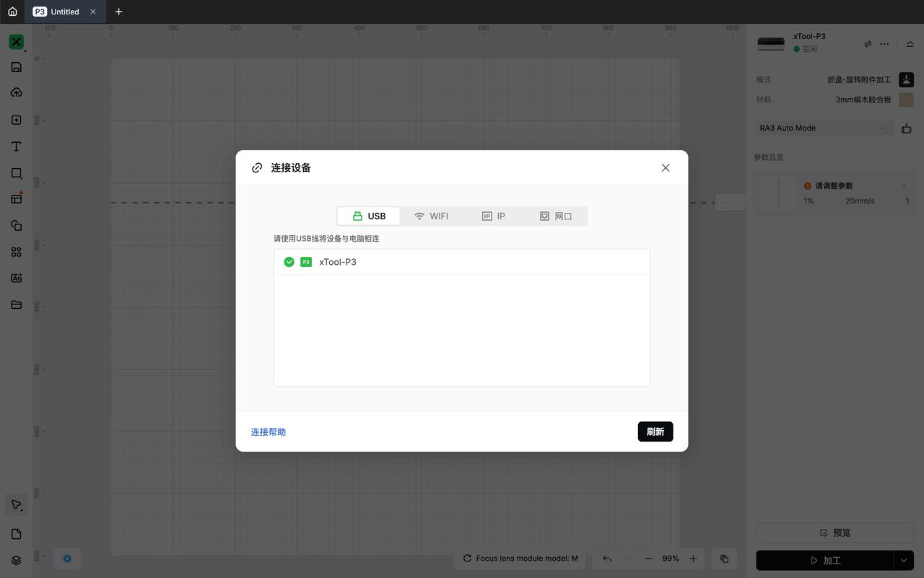The height and width of the screenshot is (578, 924).
Task: Open the 连接帮助 help link
Action: pyautogui.click(x=269, y=432)
